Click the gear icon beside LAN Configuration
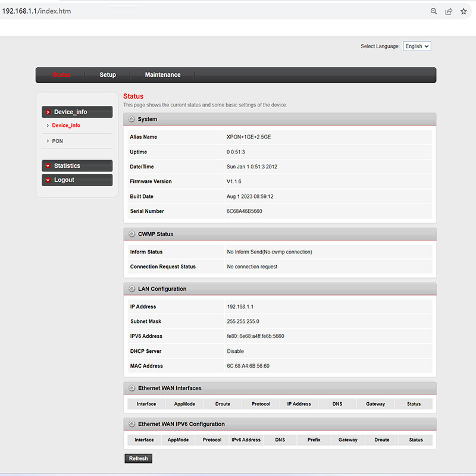476x476 pixels. [x=131, y=289]
